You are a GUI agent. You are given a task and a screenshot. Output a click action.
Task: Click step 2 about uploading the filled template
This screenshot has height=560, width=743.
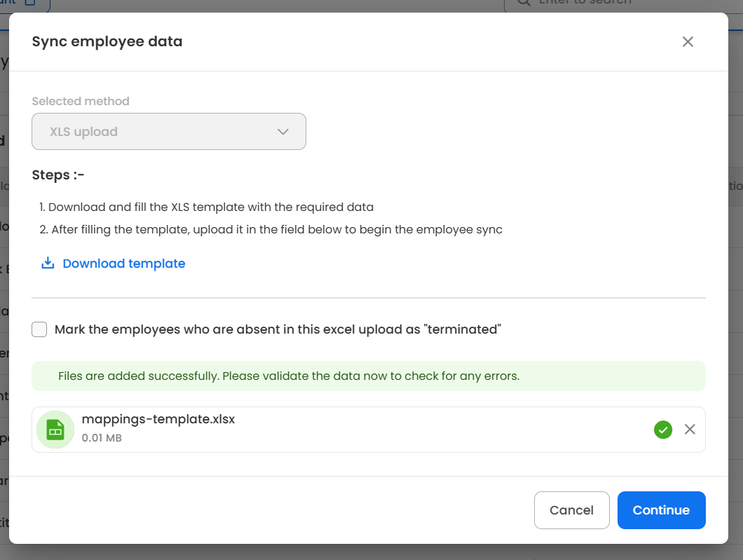[x=271, y=229]
